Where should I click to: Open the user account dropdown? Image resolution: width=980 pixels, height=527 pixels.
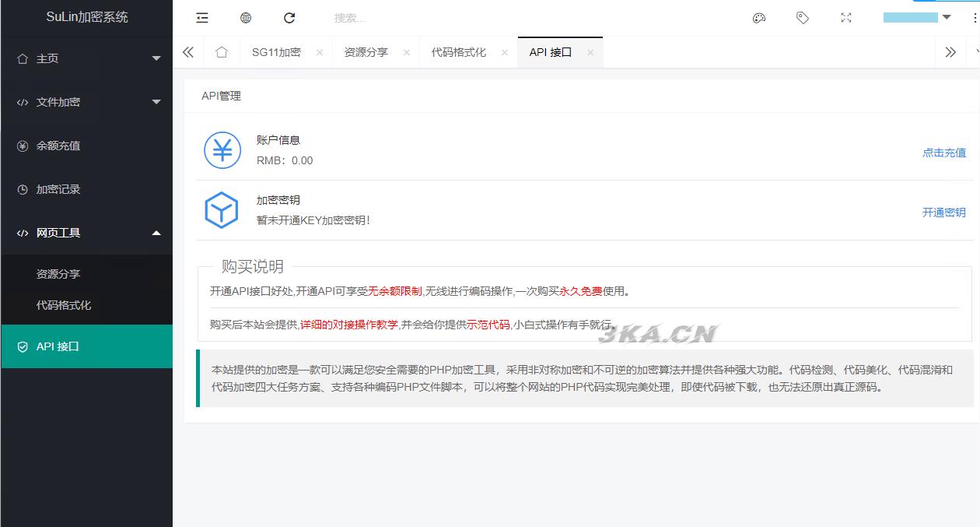917,17
